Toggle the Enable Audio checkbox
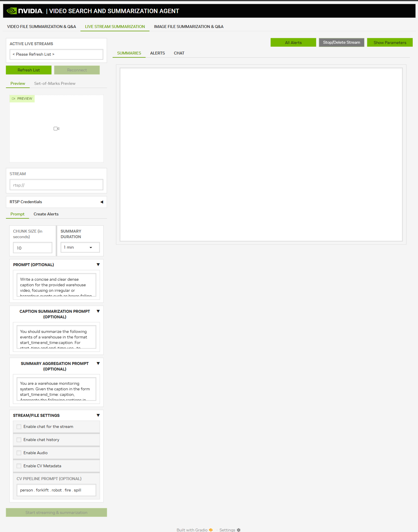This screenshot has height=532, width=418. (19, 453)
